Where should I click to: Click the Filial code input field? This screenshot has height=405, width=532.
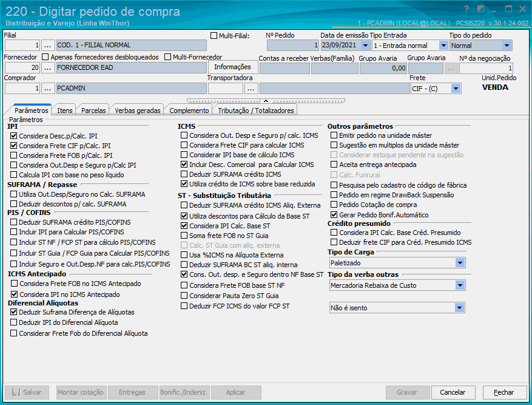[22, 45]
